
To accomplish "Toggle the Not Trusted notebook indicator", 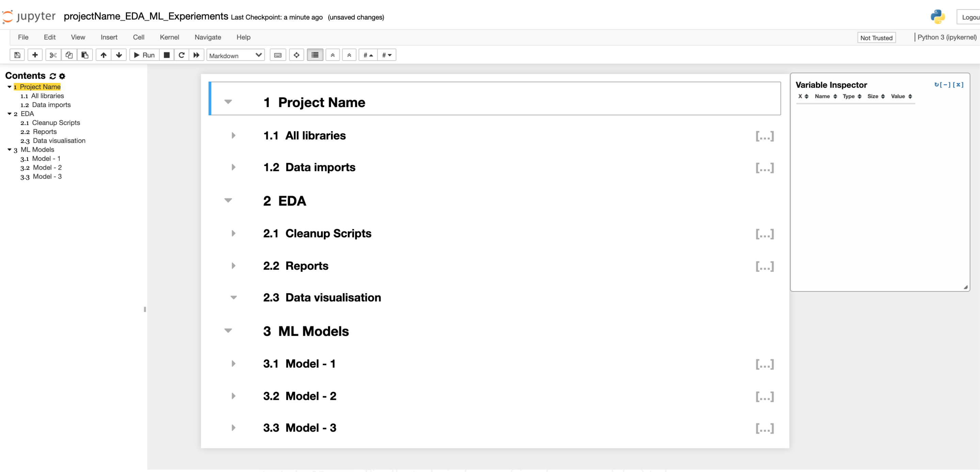I will 876,38.
